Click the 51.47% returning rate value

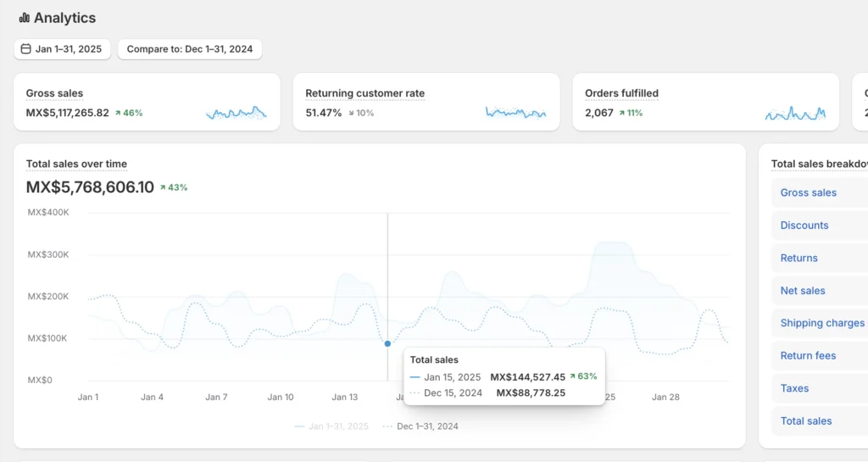click(324, 113)
